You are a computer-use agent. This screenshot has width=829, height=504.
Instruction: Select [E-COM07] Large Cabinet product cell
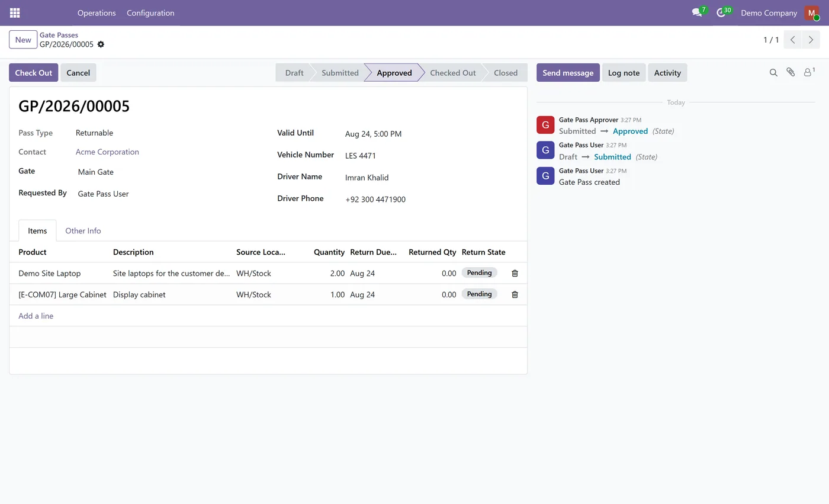coord(61,294)
